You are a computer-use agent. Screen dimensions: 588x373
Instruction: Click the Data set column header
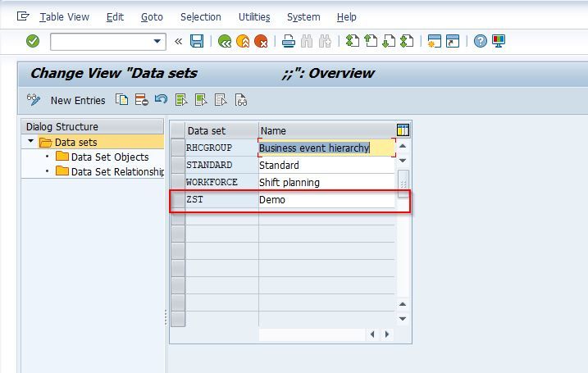tap(221, 130)
